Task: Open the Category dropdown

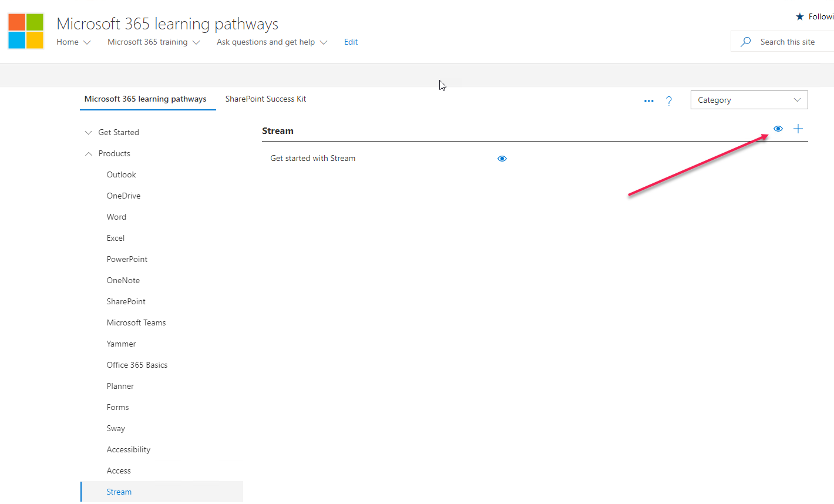Action: [x=749, y=100]
